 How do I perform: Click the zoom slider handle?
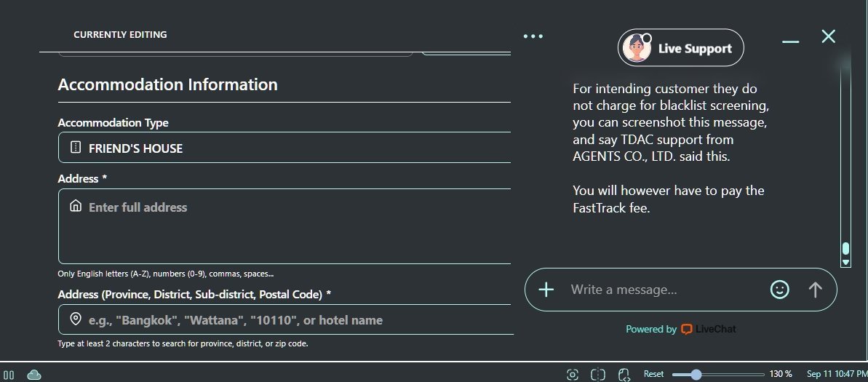tap(696, 374)
